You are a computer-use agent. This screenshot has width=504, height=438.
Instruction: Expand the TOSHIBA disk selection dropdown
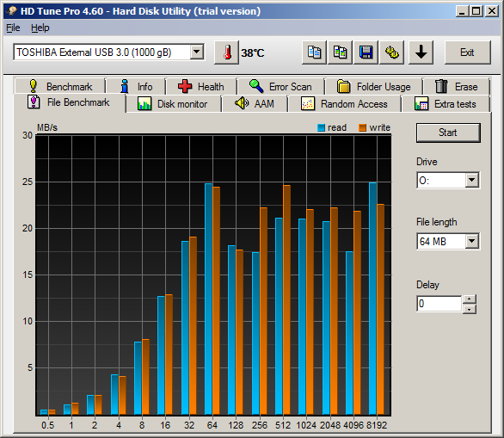(197, 52)
